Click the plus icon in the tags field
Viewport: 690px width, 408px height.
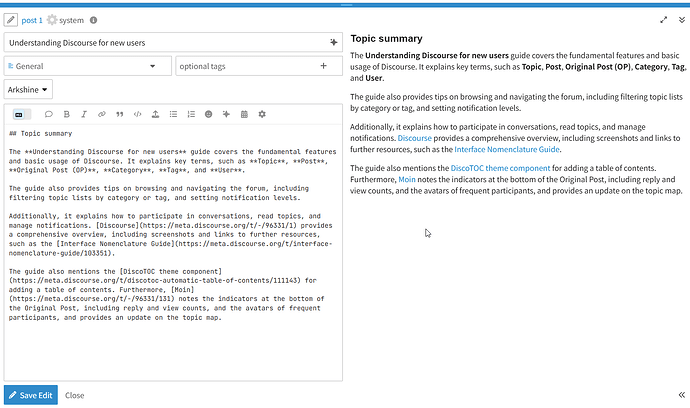pos(323,66)
